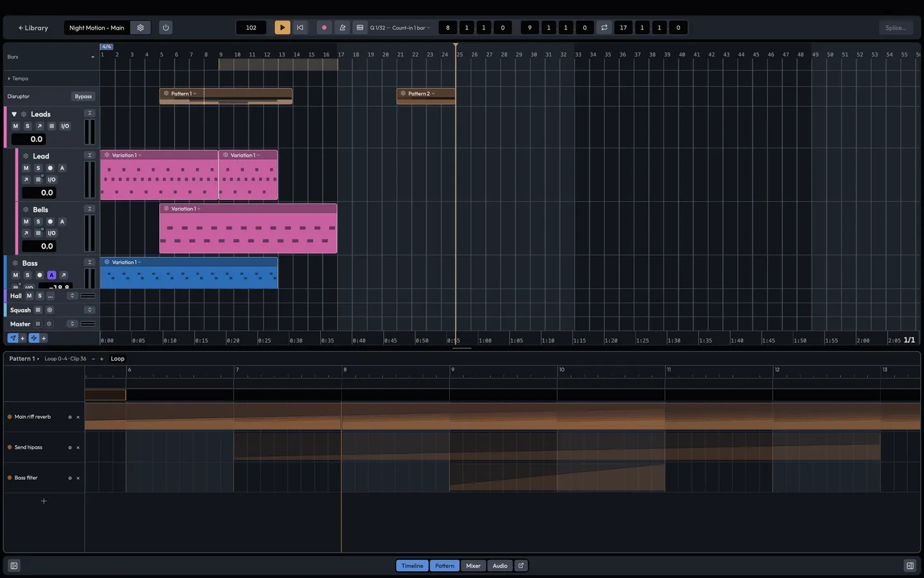The width and height of the screenshot is (924, 578).
Task: Go back to Library
Action: pos(33,28)
